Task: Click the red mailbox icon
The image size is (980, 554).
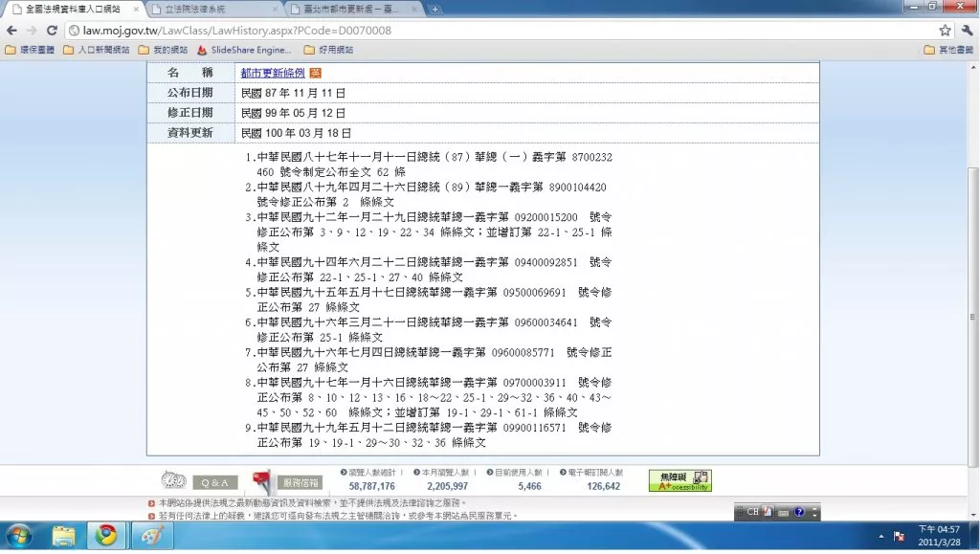Action: pos(262,481)
